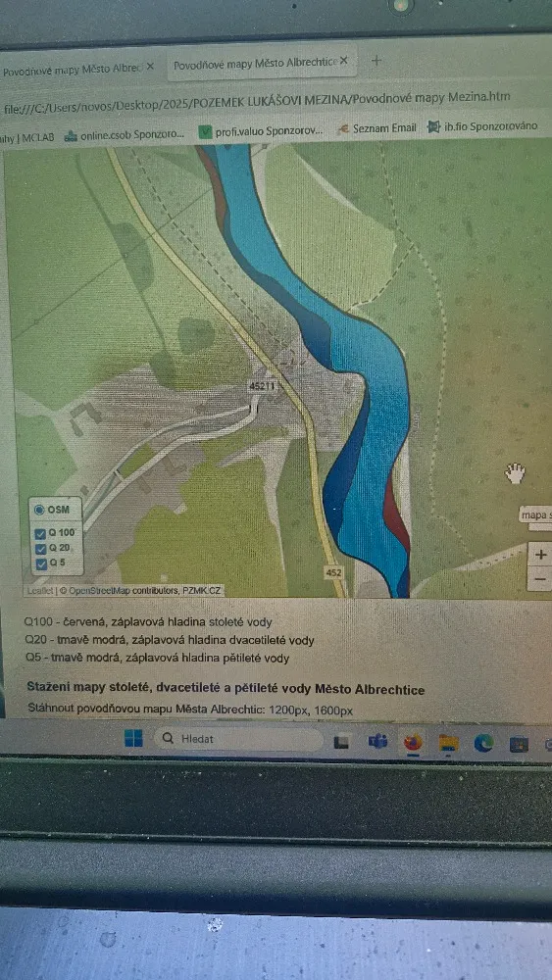Viewport: 552px width, 980px height.
Task: Close the active Povodňové mapy tab
Action: [x=344, y=61]
